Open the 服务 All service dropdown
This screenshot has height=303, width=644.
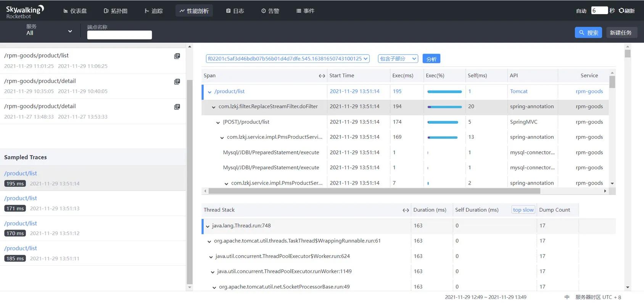[49, 31]
